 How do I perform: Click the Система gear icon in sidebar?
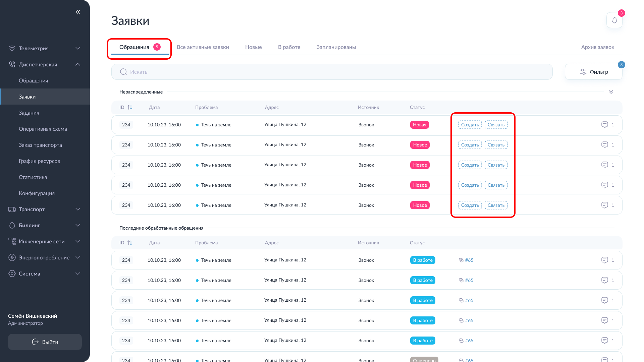pos(12,274)
